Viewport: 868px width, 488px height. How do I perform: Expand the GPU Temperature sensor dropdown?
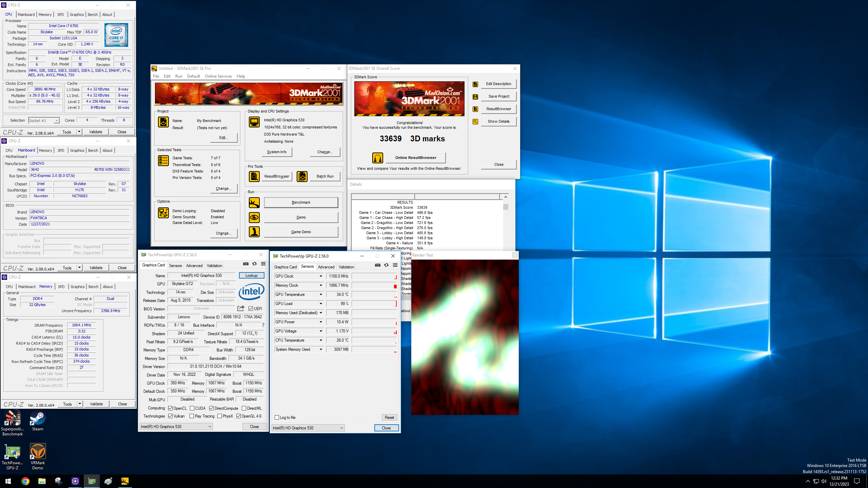321,294
